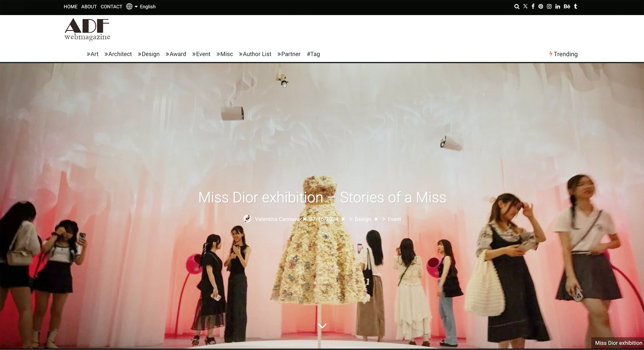644x350 pixels.
Task: Open the search magnifier icon
Action: [x=517, y=6]
